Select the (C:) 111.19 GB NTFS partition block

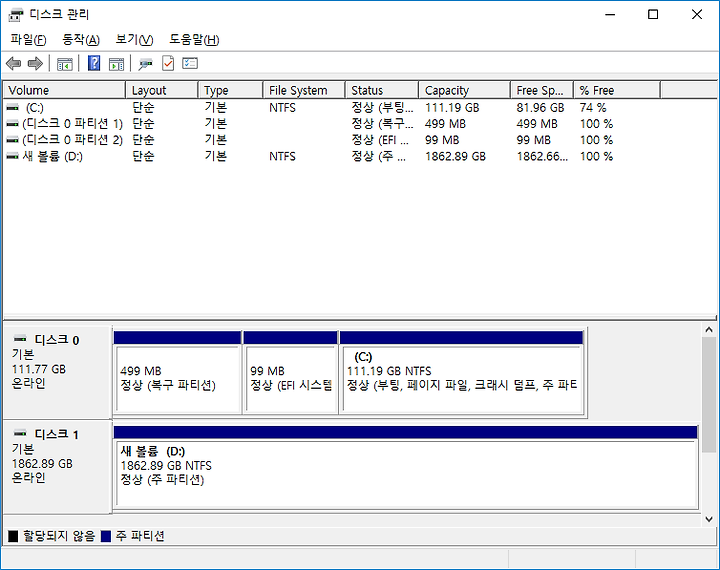click(461, 372)
